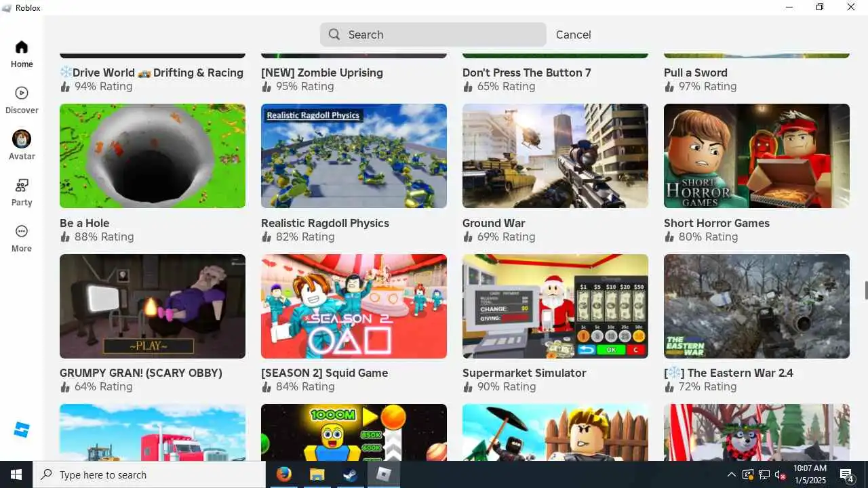
Task: Click the 82% Rating text
Action: click(x=305, y=237)
